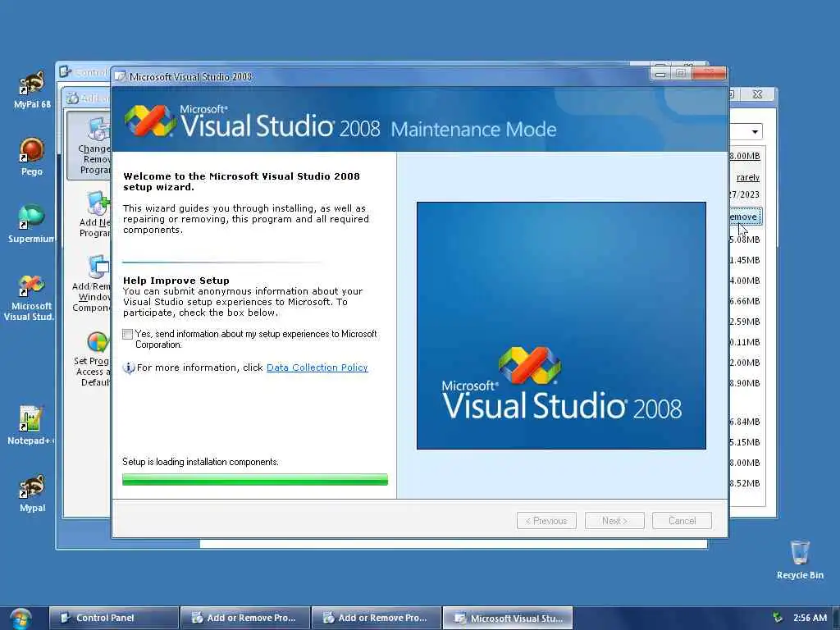This screenshot has height=630, width=840.
Task: Click the Previous button
Action: [x=546, y=521]
